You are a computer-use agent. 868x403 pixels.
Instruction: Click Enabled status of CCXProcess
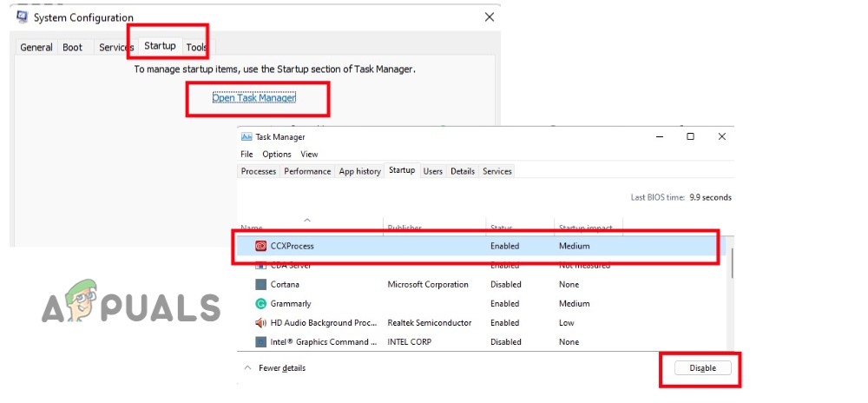pyautogui.click(x=505, y=246)
